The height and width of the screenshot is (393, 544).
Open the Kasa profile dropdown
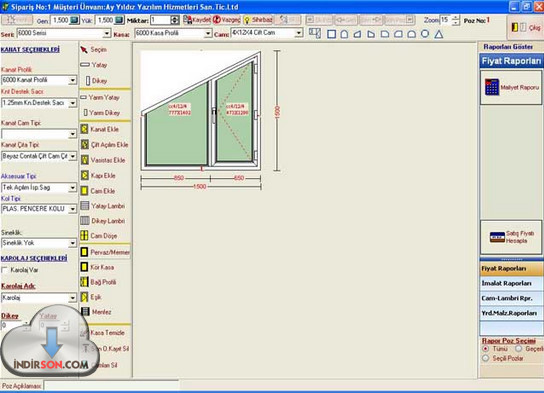207,34
